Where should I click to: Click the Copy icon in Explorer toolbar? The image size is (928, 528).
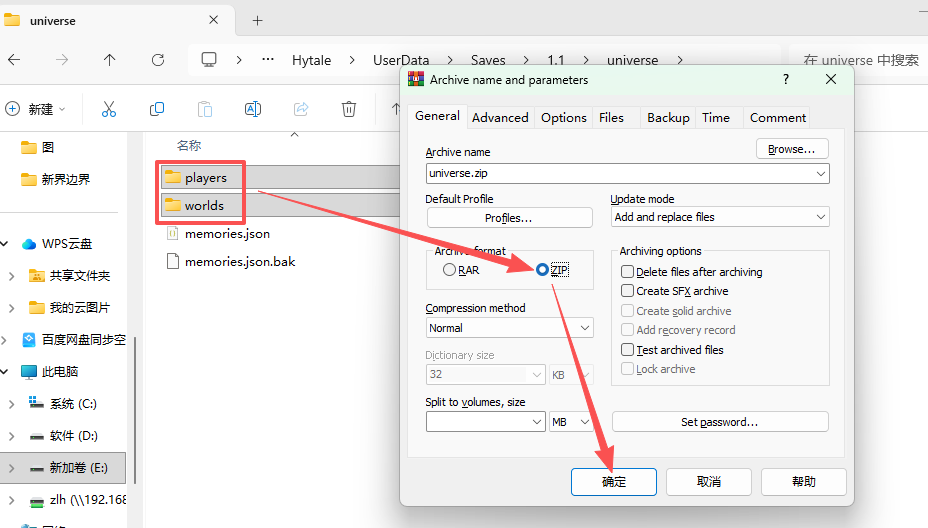[157, 109]
